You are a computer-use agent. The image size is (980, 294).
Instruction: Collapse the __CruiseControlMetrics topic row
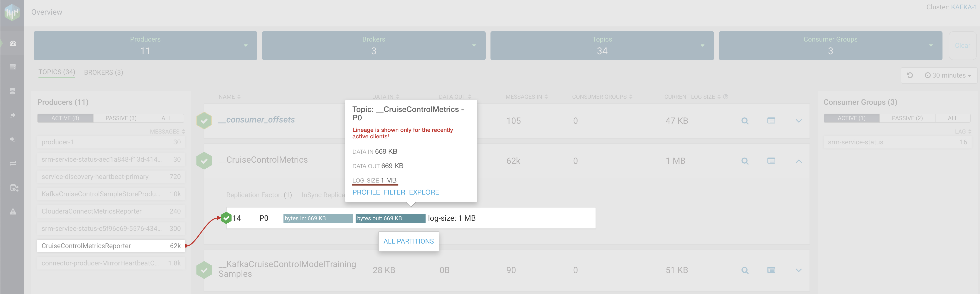point(798,161)
